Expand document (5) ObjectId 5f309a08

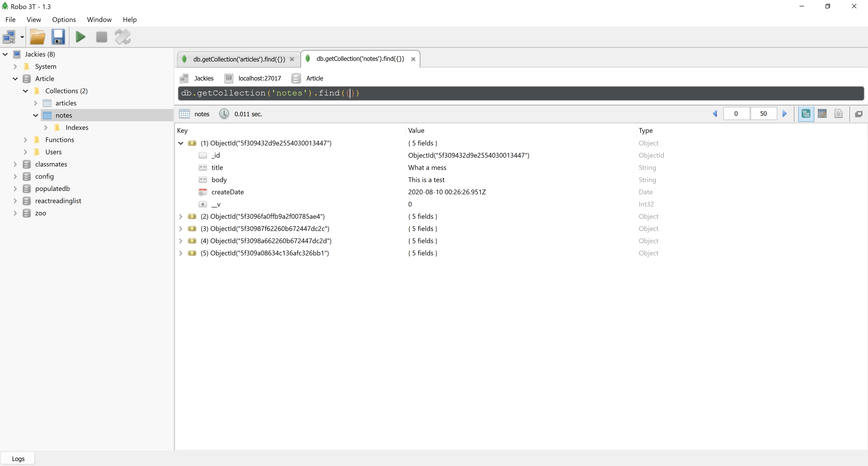click(x=181, y=253)
